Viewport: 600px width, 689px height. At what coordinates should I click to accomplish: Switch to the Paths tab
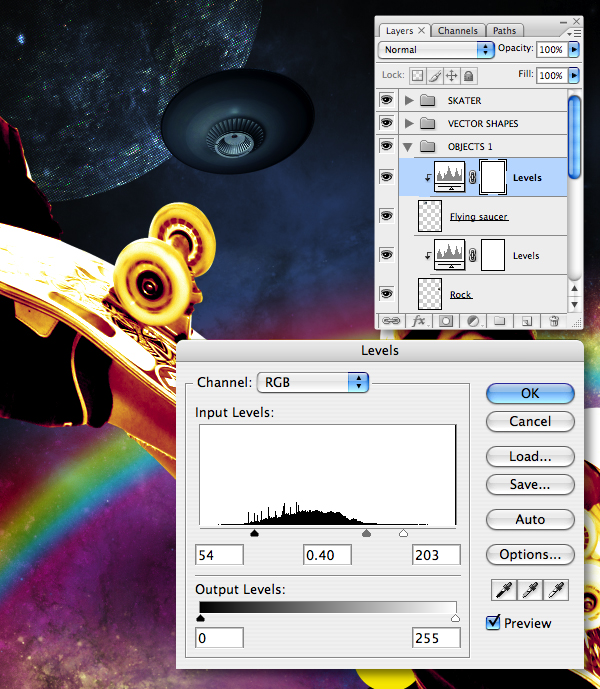pos(504,31)
